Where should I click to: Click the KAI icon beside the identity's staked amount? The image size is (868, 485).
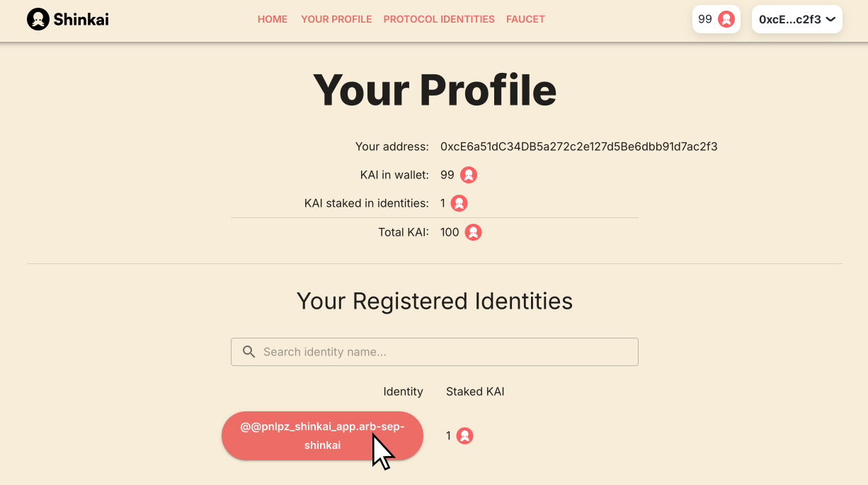coord(465,435)
